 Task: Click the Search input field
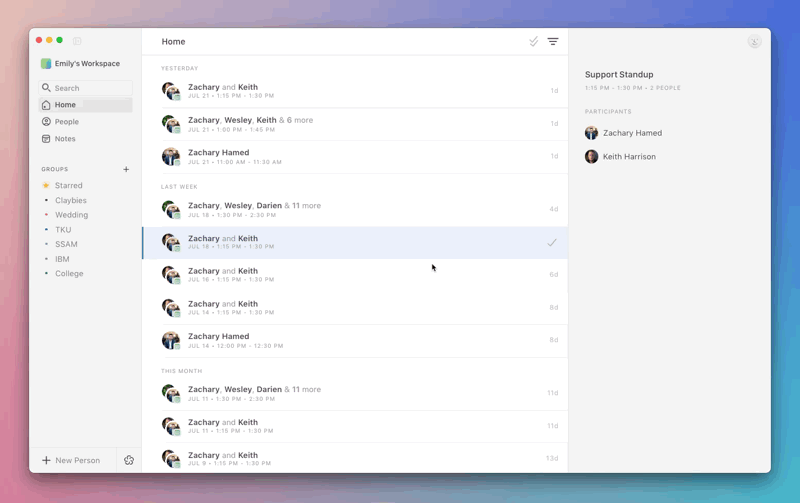click(x=85, y=88)
